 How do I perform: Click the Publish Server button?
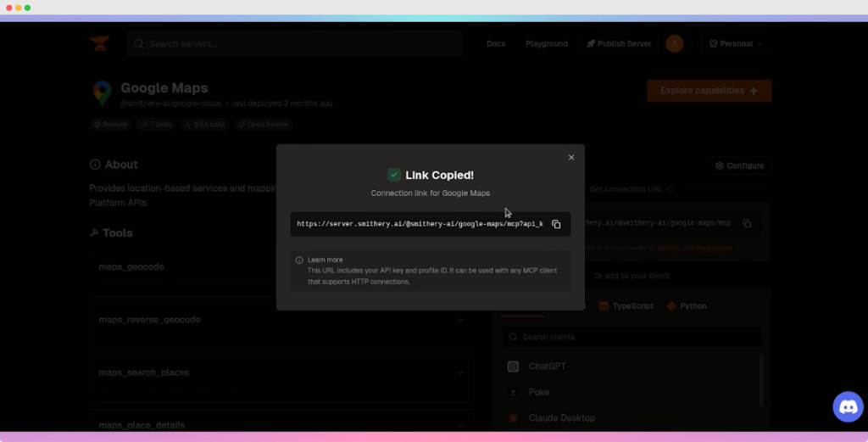[619, 44]
